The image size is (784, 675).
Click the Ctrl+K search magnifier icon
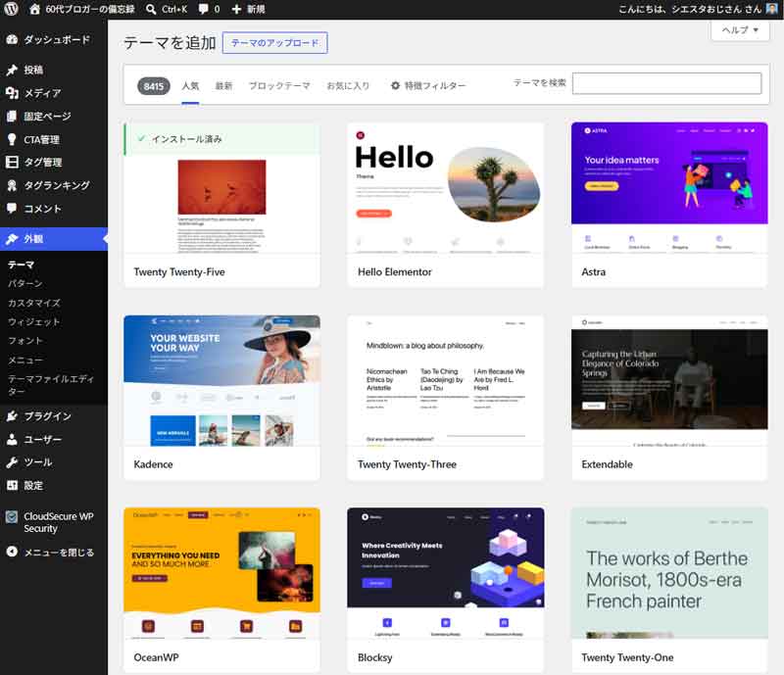[151, 9]
